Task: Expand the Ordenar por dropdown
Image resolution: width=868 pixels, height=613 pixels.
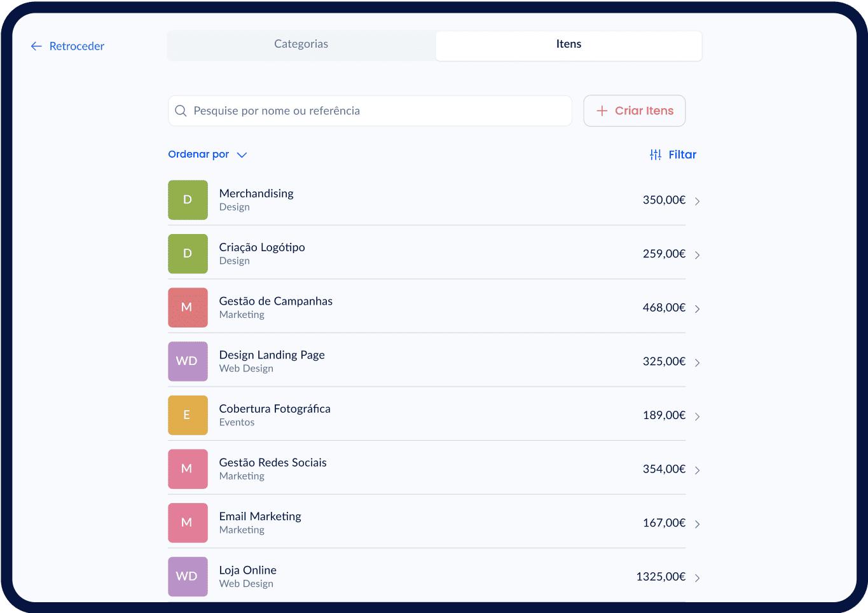Action: (x=207, y=155)
